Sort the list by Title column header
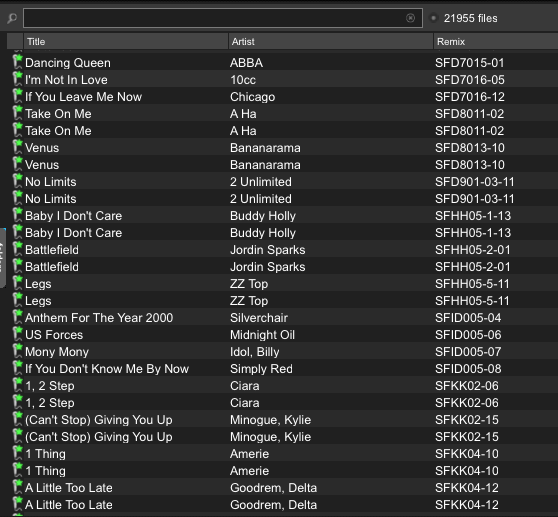 tap(126, 42)
